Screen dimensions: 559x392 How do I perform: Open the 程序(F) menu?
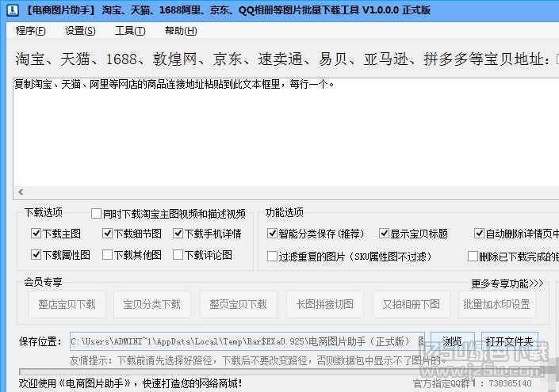tap(31, 31)
